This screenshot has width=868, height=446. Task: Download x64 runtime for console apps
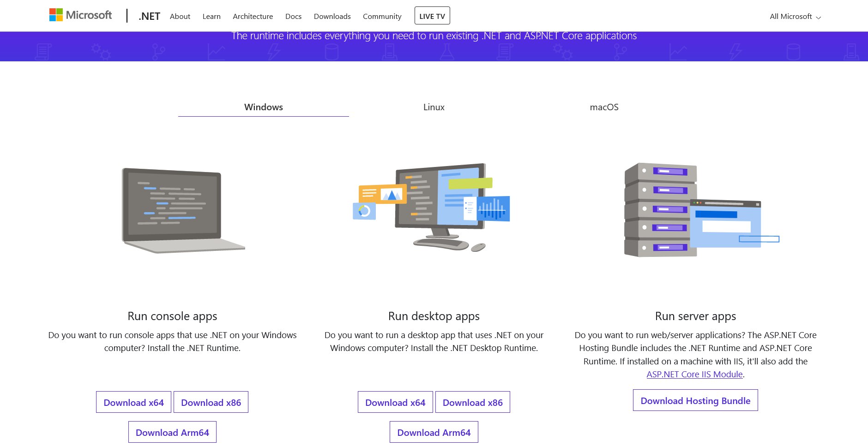(134, 402)
